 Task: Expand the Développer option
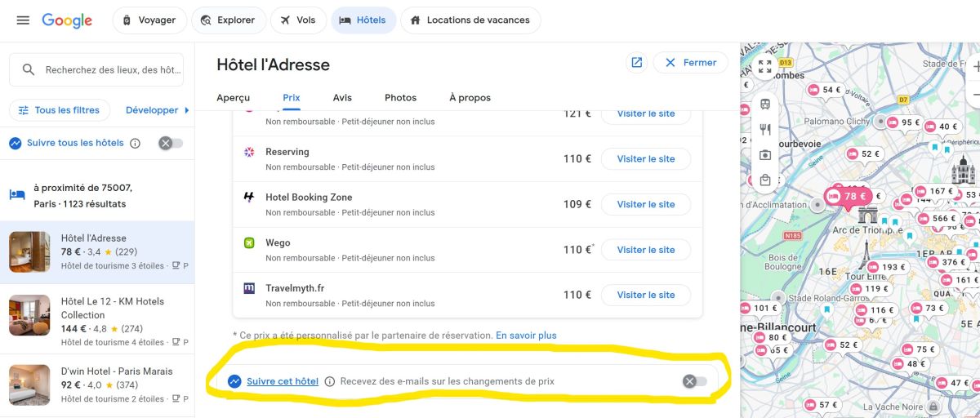click(x=157, y=110)
